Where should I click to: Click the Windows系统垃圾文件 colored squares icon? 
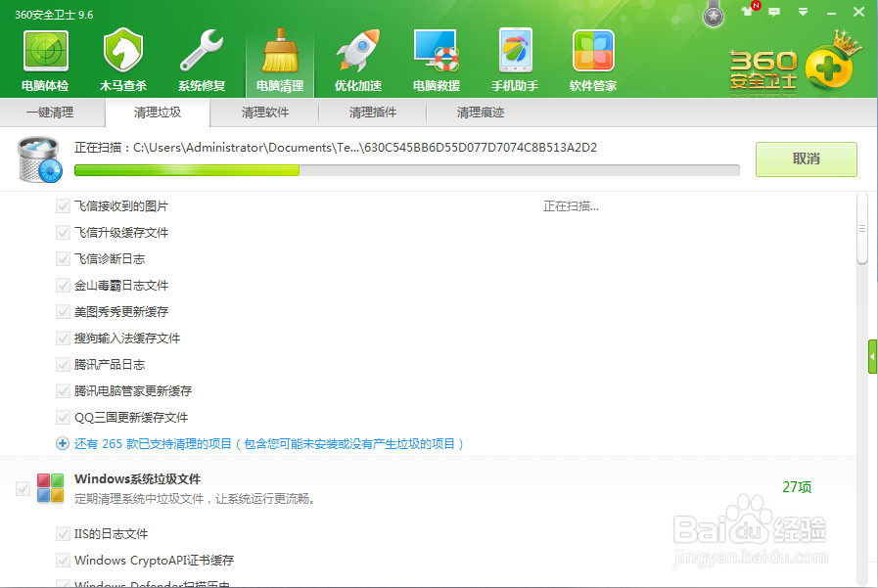coord(50,487)
